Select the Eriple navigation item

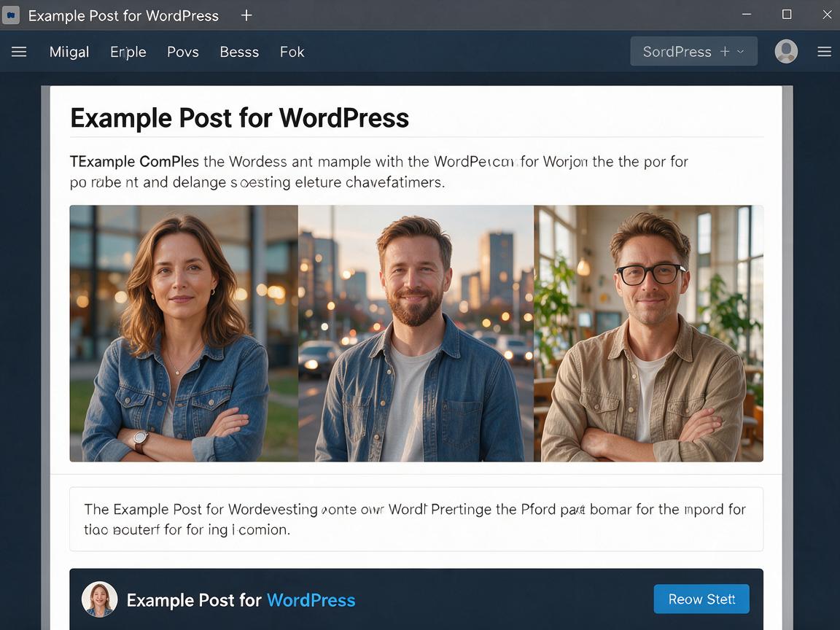pos(128,52)
